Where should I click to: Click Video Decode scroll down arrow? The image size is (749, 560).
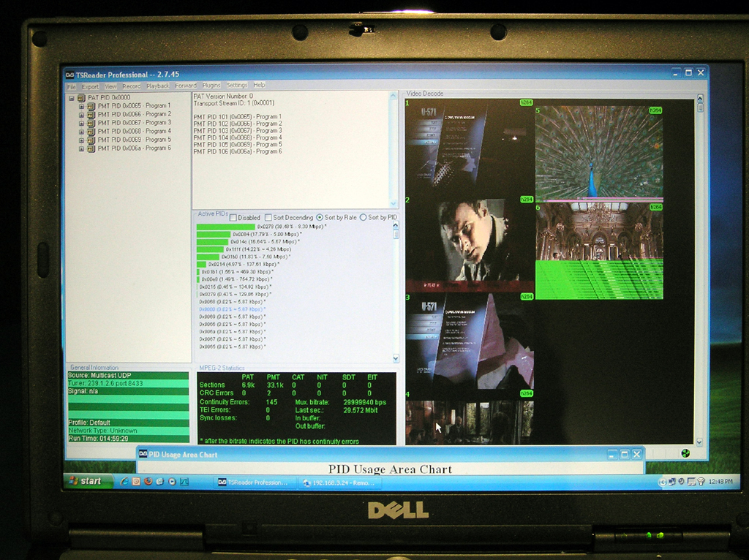699,442
